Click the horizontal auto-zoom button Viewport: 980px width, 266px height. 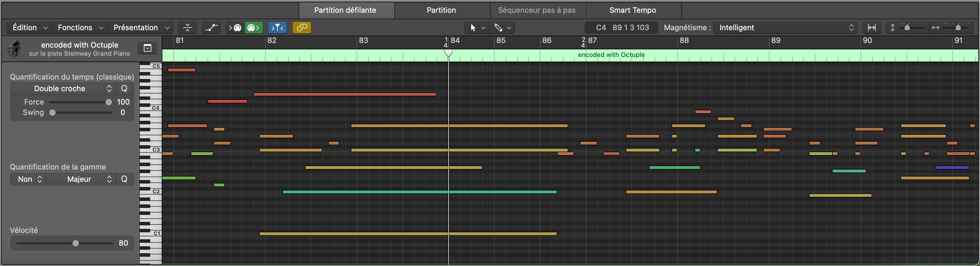[872, 28]
